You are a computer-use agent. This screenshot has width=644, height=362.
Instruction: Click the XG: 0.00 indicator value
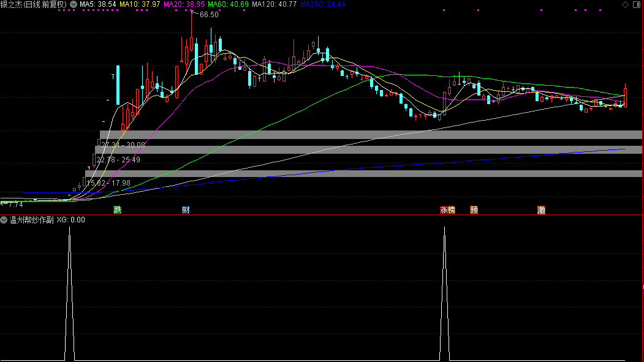70,220
